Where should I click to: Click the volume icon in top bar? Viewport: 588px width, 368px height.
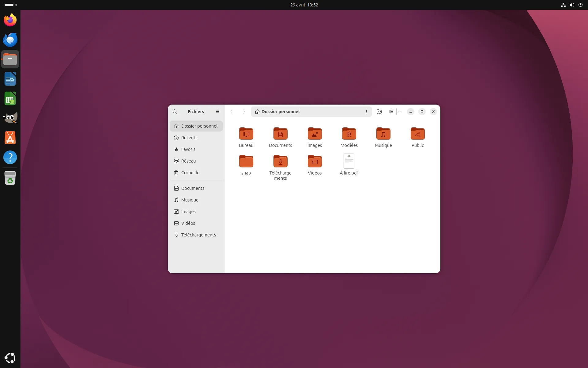[x=572, y=5]
